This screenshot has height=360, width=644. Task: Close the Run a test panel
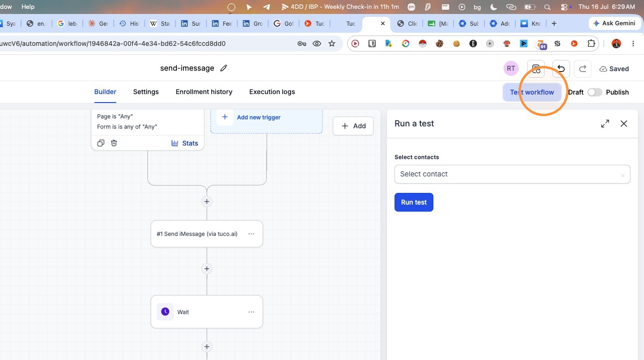click(624, 124)
